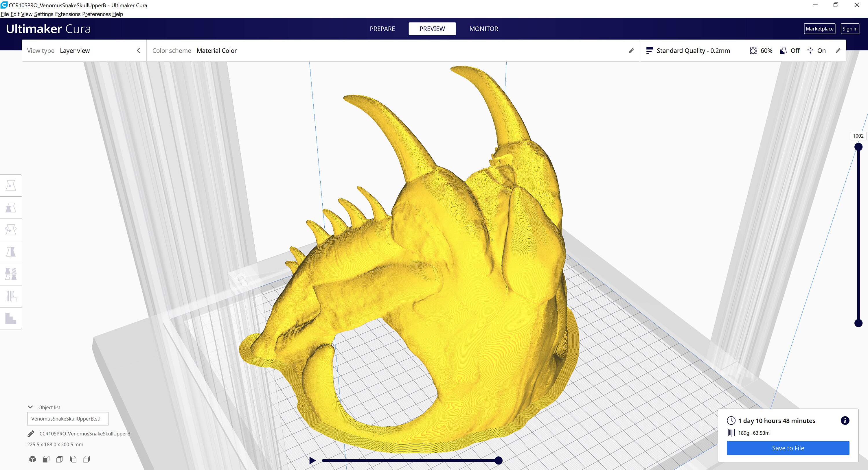This screenshot has width=868, height=470.
Task: Open Per Model Settings tool
Action: [11, 274]
